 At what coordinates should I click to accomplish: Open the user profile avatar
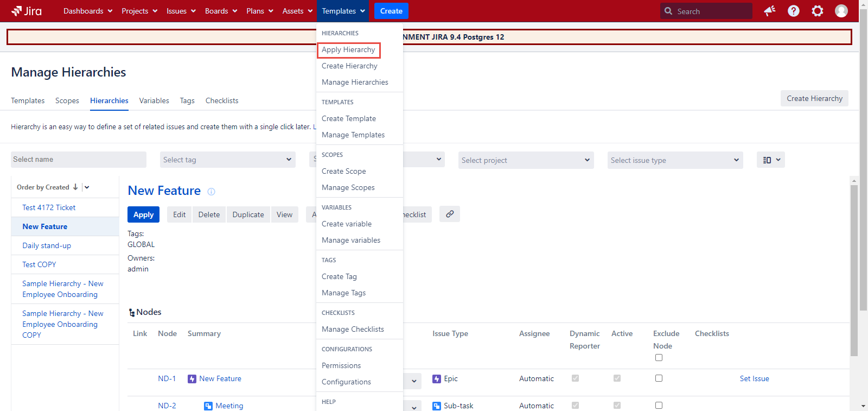[x=841, y=11]
